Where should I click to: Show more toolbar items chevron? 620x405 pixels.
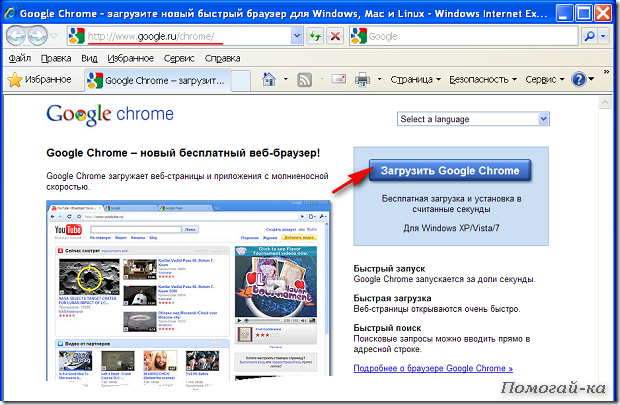pyautogui.click(x=607, y=72)
